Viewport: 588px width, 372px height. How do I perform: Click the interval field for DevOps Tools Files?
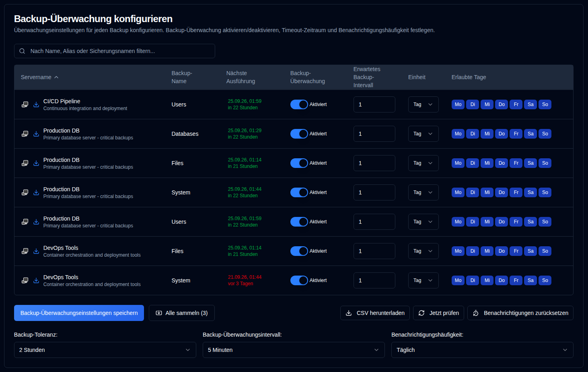[x=374, y=251]
